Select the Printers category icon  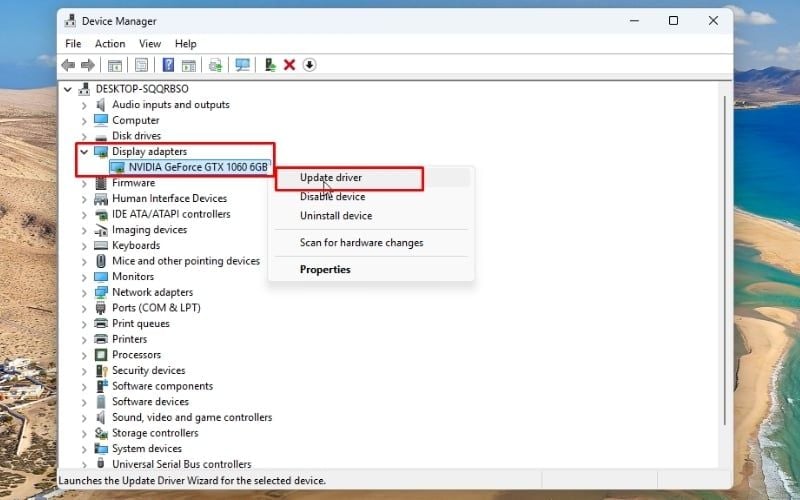101,339
